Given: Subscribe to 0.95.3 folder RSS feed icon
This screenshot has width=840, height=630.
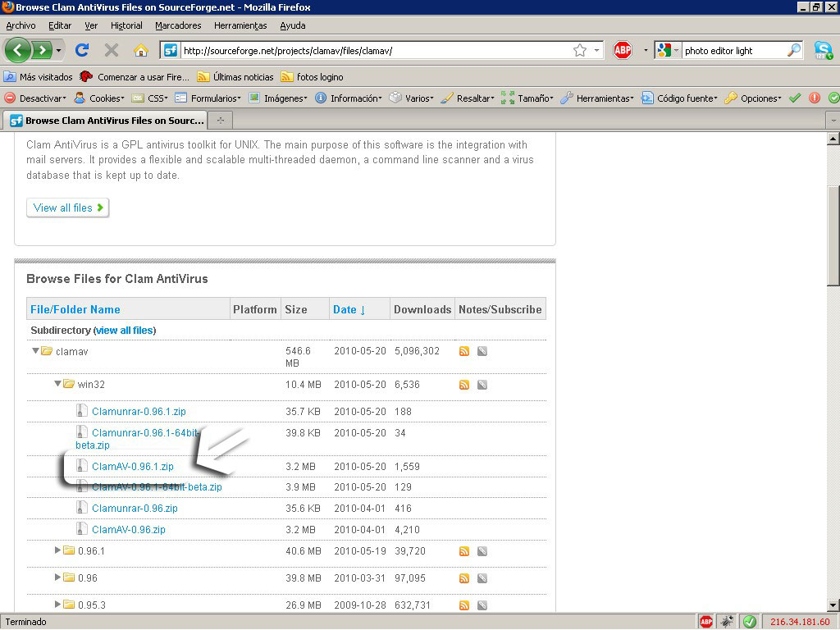Looking at the screenshot, I should (464, 605).
